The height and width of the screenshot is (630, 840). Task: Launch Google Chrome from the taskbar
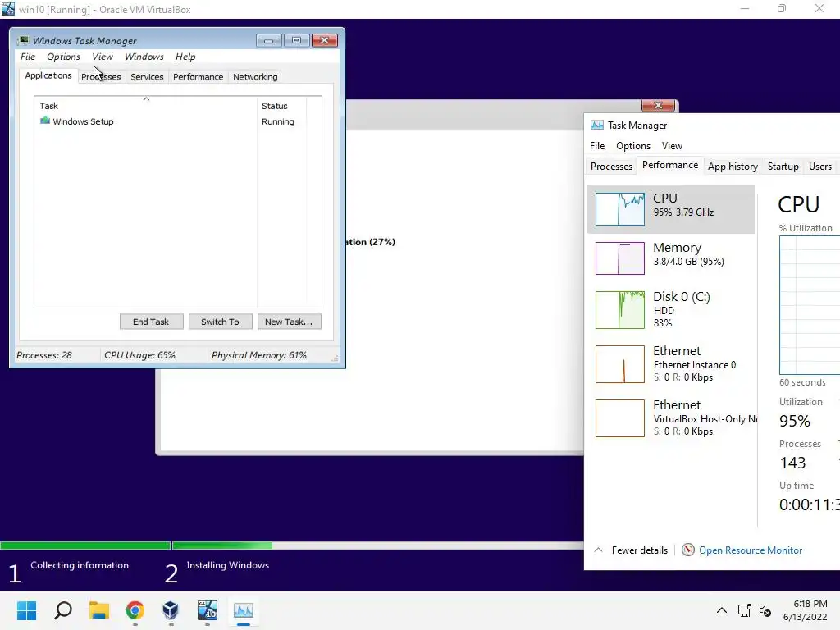(135, 610)
